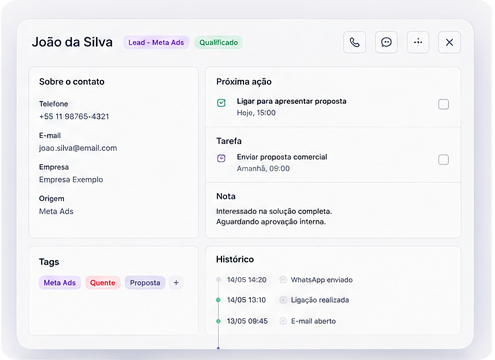Click note line Aguardando aprovação interna
The height and width of the screenshot is (360, 495).
tap(271, 222)
